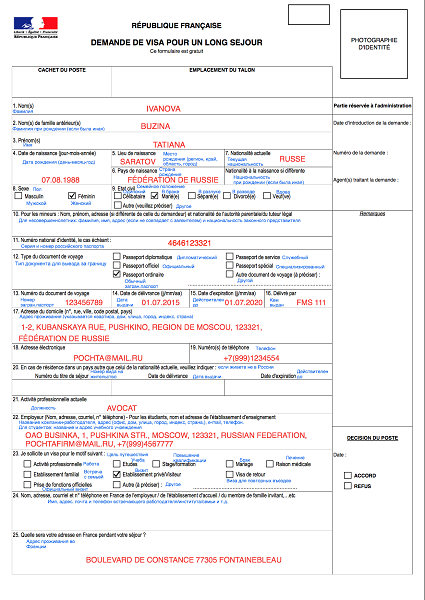
Task: Click the birthplace field SARATOV
Action: point(138,161)
